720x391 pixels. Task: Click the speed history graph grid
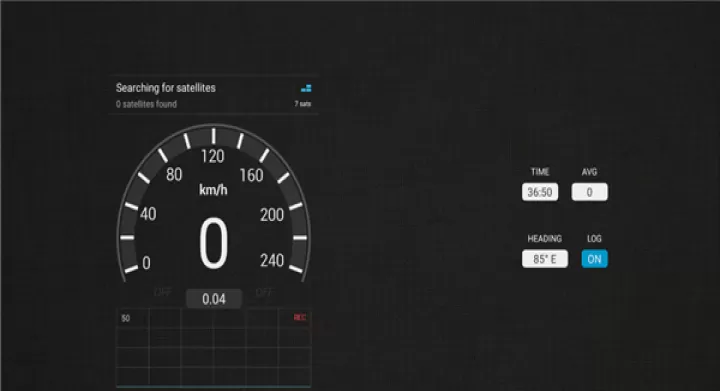tap(214, 347)
